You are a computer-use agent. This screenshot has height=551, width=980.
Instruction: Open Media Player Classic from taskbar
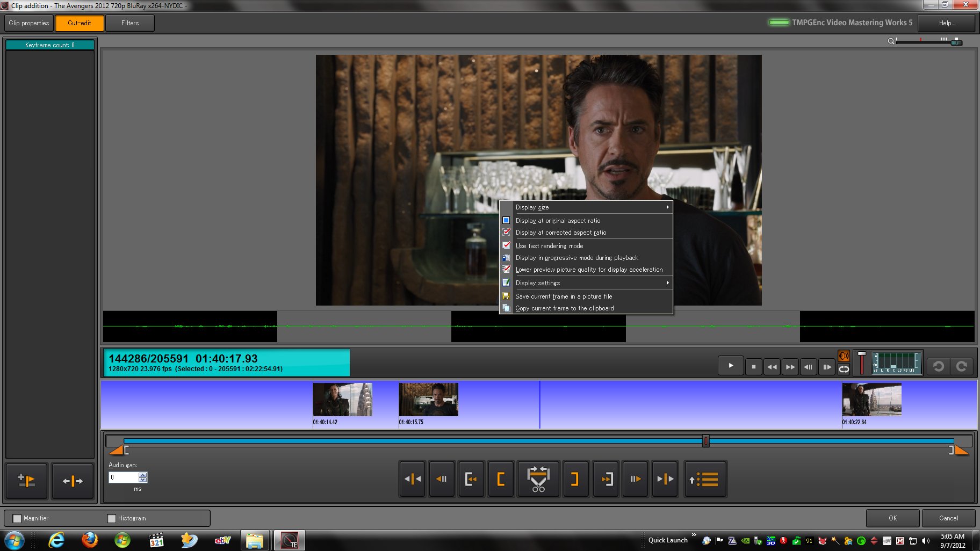156,540
